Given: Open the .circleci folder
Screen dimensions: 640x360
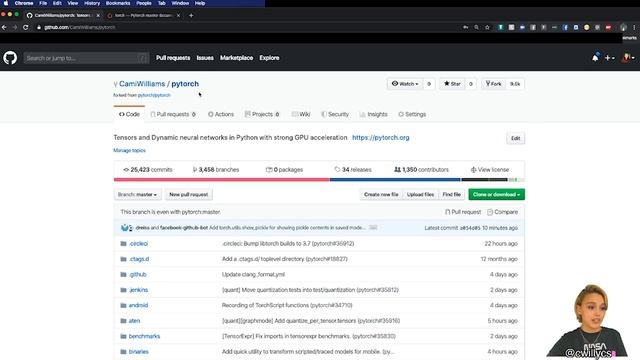Looking at the screenshot, I should pos(138,244).
